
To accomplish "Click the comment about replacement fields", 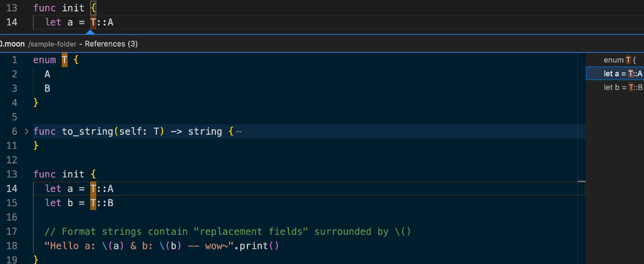I will click(227, 232).
